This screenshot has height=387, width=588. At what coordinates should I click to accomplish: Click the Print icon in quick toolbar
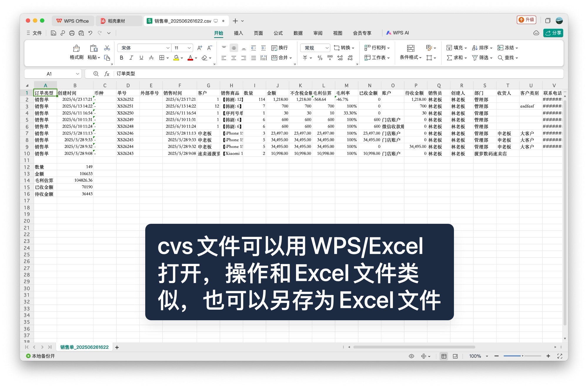pos(72,33)
